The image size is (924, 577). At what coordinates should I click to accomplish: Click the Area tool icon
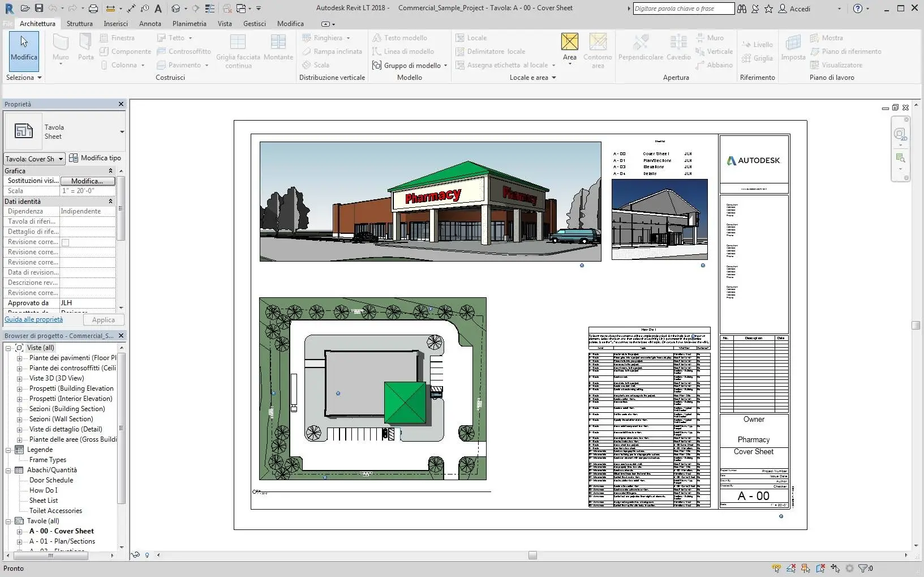click(569, 42)
